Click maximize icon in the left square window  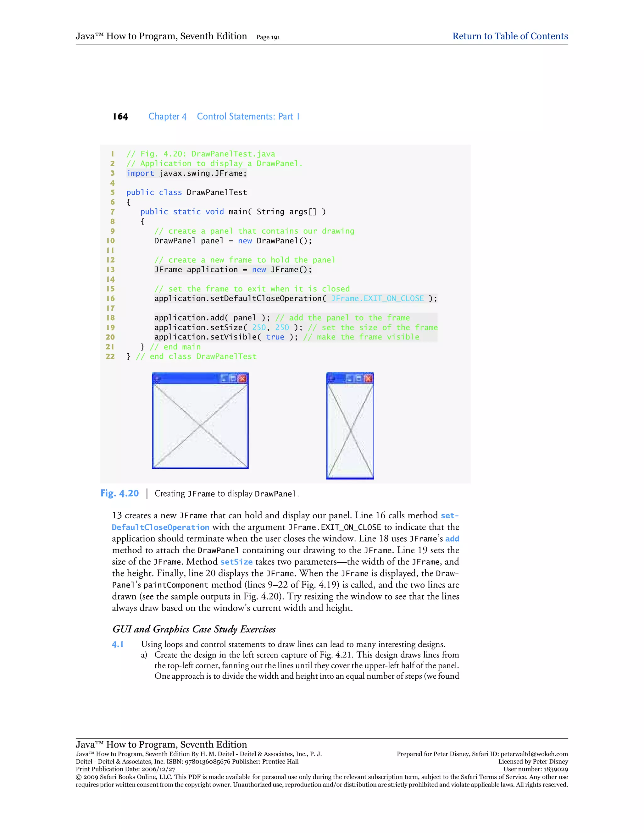click(x=233, y=378)
